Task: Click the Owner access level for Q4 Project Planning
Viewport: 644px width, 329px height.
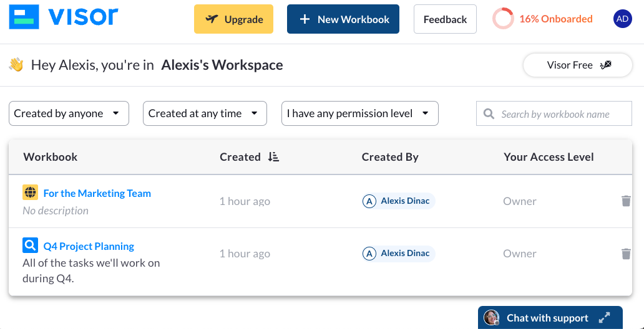Action: click(x=520, y=254)
